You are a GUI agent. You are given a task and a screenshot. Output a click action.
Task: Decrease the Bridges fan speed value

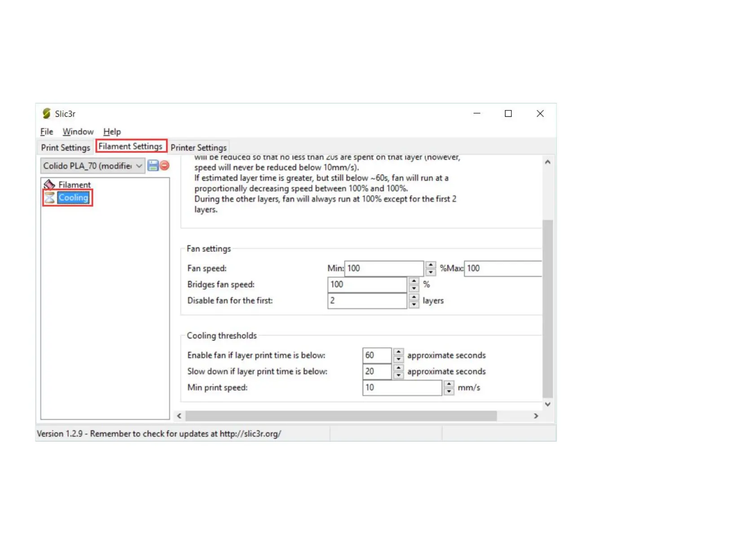coord(414,288)
